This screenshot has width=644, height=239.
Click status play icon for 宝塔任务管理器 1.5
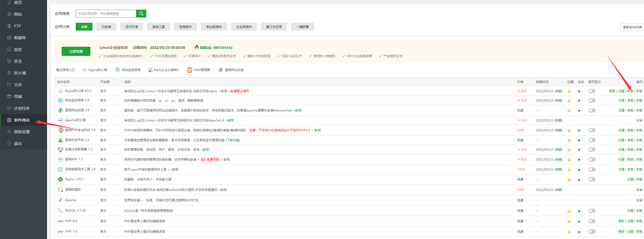tap(579, 150)
